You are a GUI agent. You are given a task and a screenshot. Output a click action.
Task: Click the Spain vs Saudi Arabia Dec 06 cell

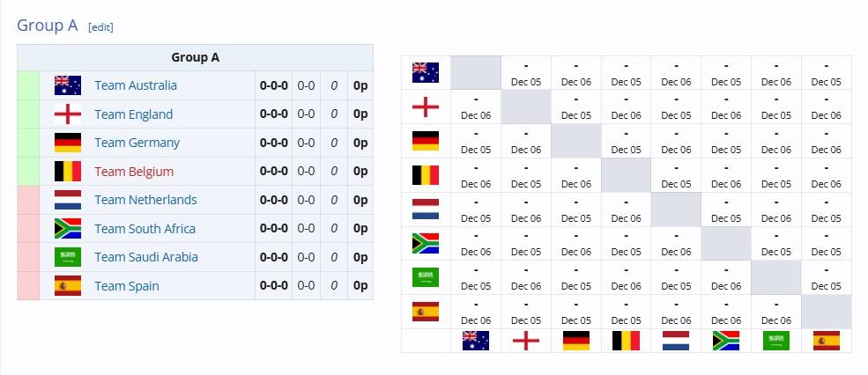(x=776, y=312)
